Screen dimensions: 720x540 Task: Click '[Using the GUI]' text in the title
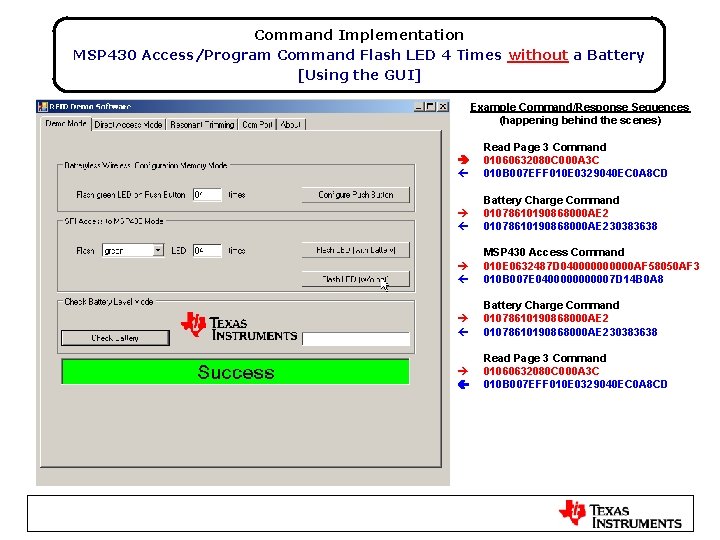(359, 75)
